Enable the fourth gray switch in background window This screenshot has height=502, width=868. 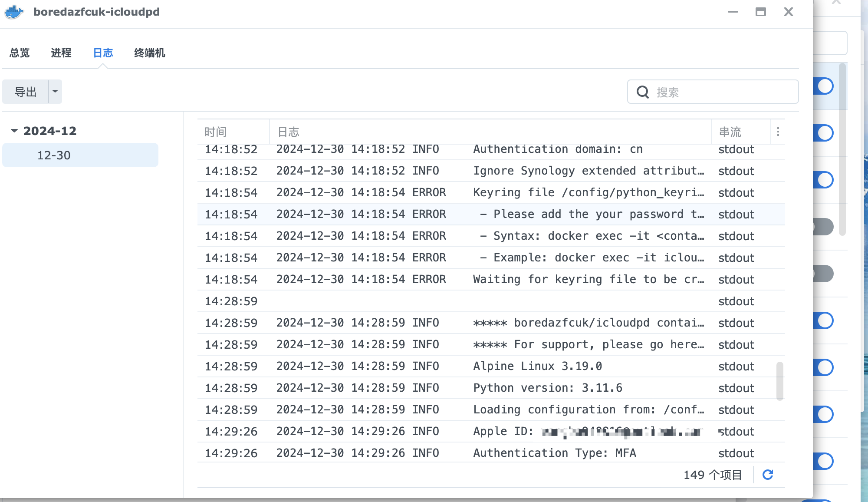pyautogui.click(x=823, y=227)
